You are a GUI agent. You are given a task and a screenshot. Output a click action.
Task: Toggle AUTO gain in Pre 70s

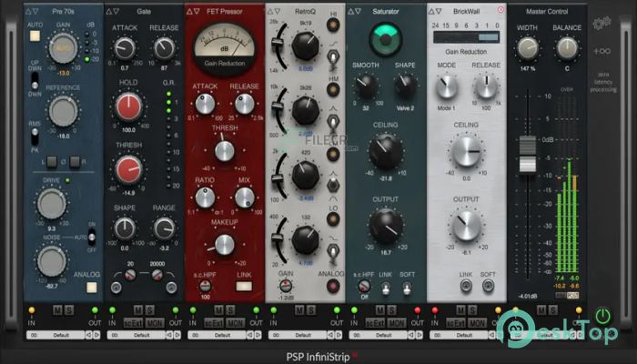(x=35, y=36)
